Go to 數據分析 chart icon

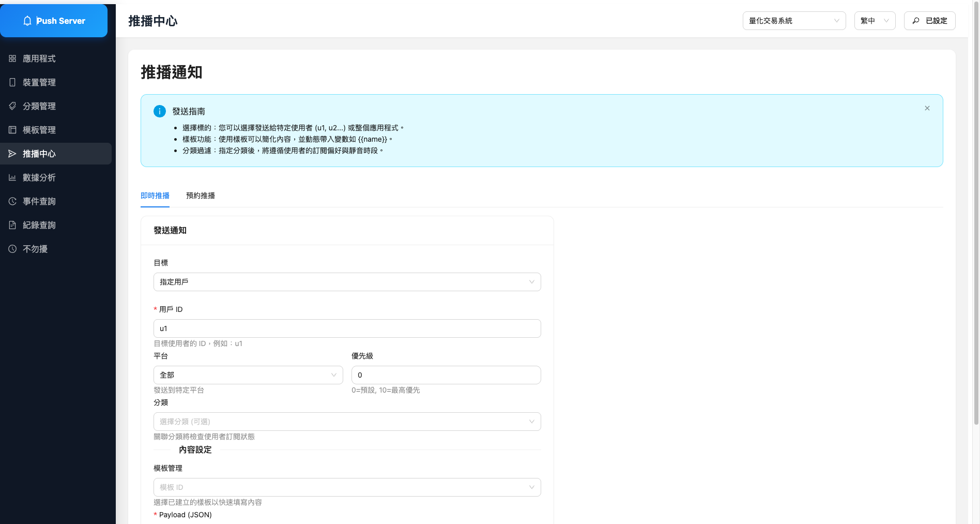pyautogui.click(x=12, y=177)
